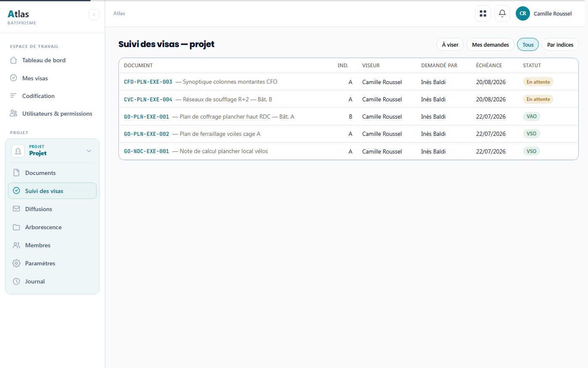588x368 pixels.
Task: Click the Documents file icon
Action: tap(16, 173)
